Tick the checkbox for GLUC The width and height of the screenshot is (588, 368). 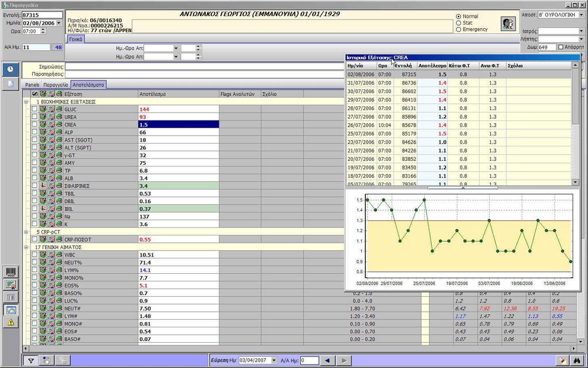click(34, 109)
